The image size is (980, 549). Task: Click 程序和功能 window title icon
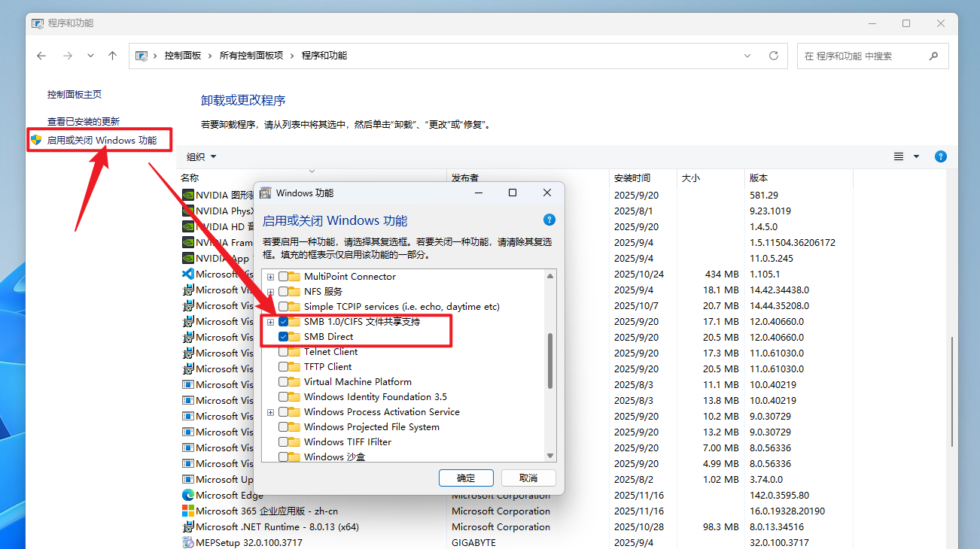pyautogui.click(x=38, y=23)
